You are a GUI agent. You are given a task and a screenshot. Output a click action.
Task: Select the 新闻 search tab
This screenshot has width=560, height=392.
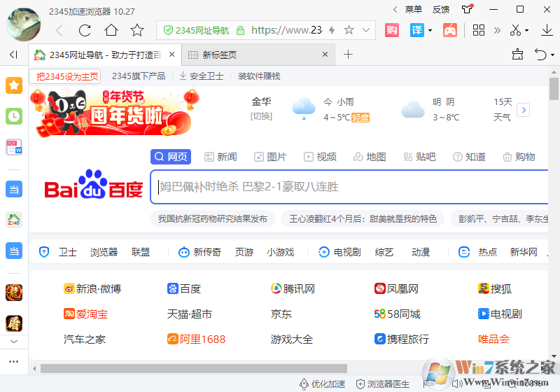(x=220, y=157)
